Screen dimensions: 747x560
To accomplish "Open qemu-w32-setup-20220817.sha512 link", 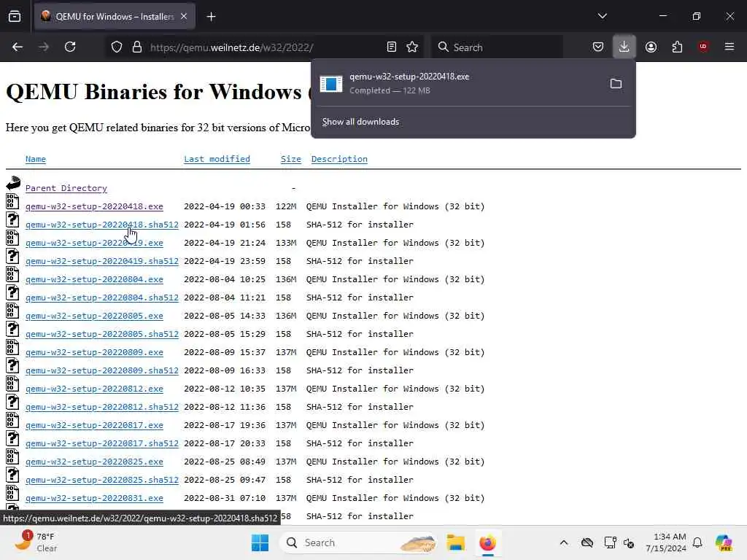I will click(x=102, y=443).
